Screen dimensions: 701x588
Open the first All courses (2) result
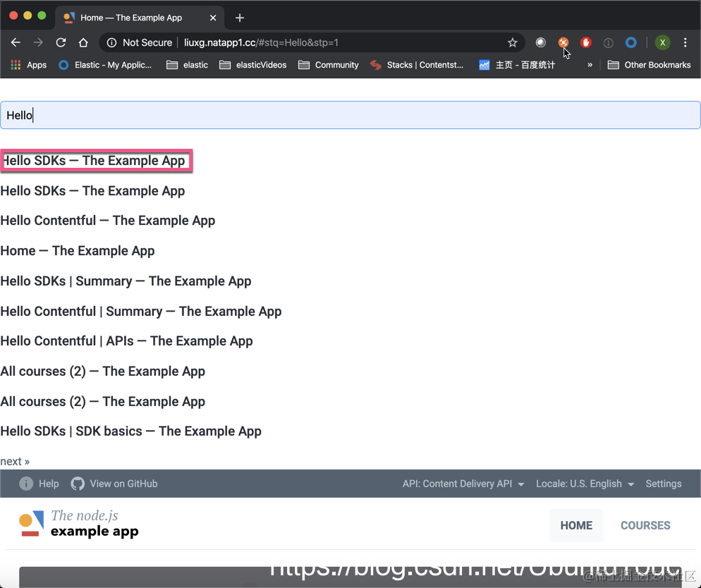(103, 372)
